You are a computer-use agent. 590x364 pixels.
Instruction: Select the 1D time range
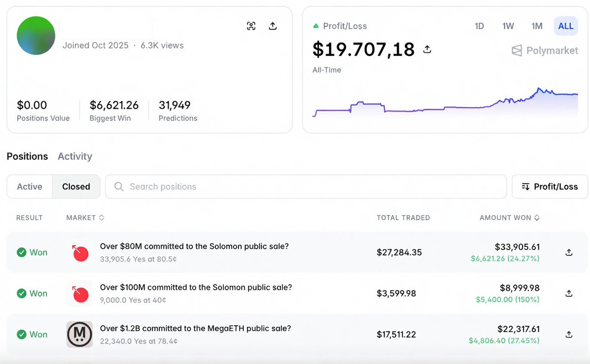[479, 26]
